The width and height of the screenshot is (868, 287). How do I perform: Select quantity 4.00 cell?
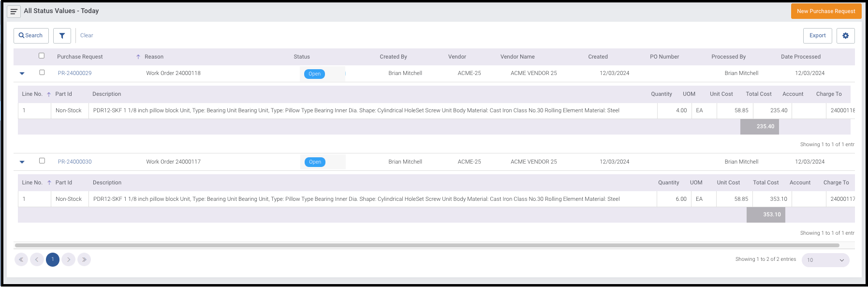click(x=675, y=110)
